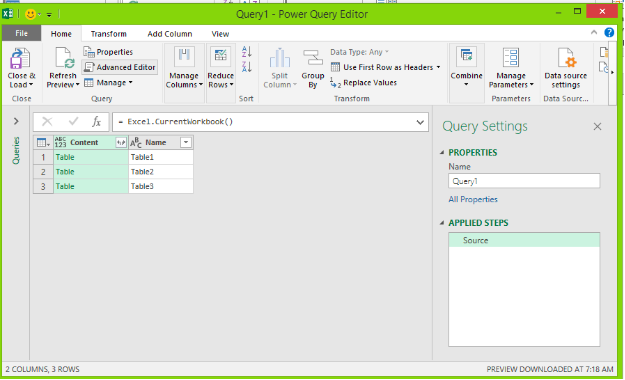Collapse the PROPERTIES section
Screen dimensions: 625x380
(442, 152)
